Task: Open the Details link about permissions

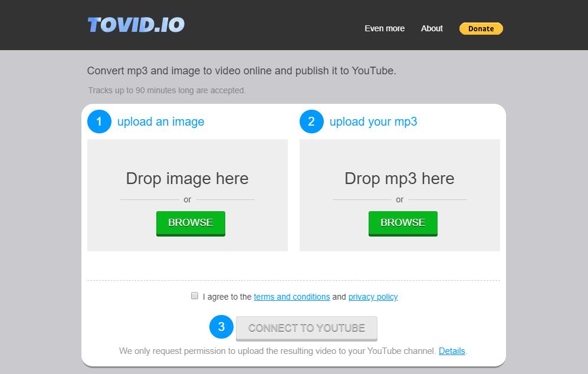Action: pyautogui.click(x=452, y=351)
